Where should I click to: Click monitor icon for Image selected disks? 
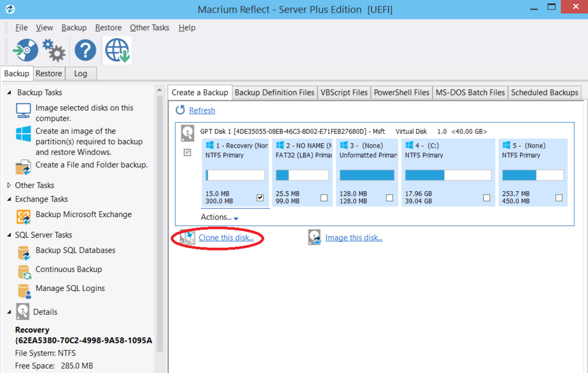click(23, 111)
